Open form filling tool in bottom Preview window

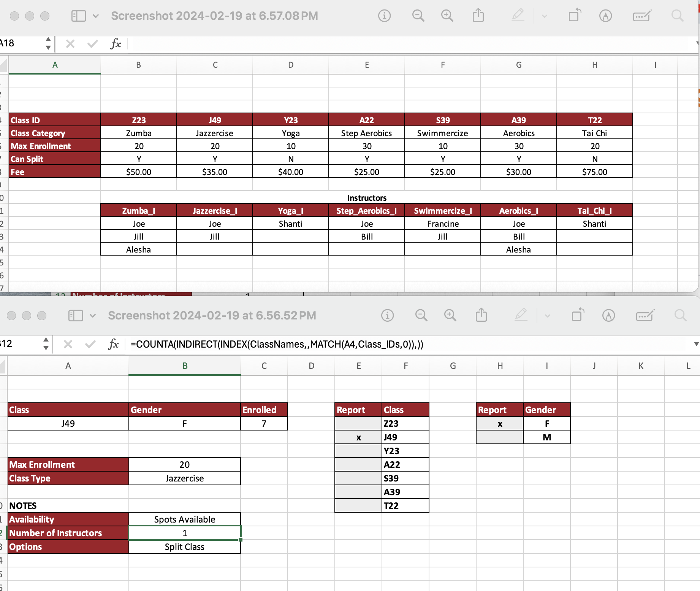[645, 315]
